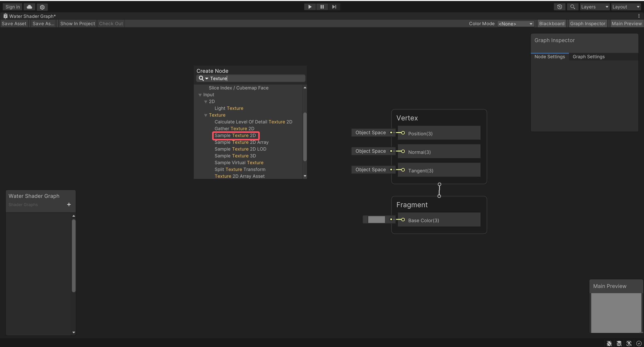This screenshot has width=644, height=347.
Task: Click the Play button in the toolbar
Action: click(x=310, y=7)
